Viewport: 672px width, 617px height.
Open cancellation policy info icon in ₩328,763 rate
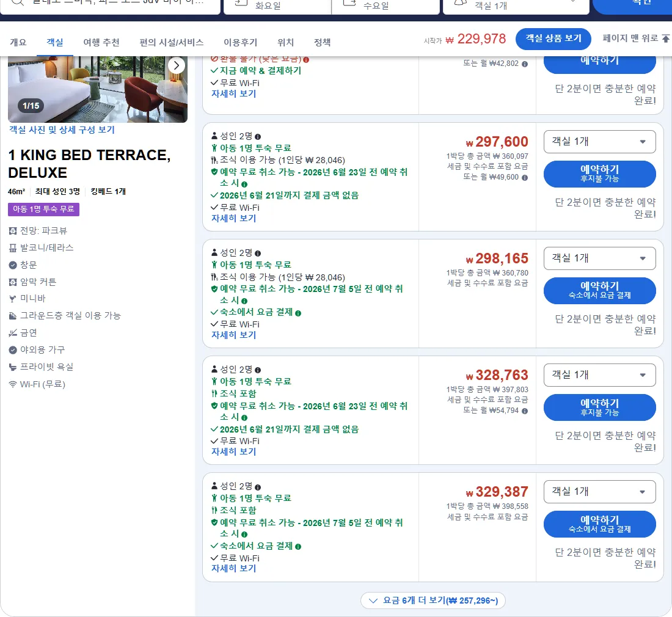244,418
